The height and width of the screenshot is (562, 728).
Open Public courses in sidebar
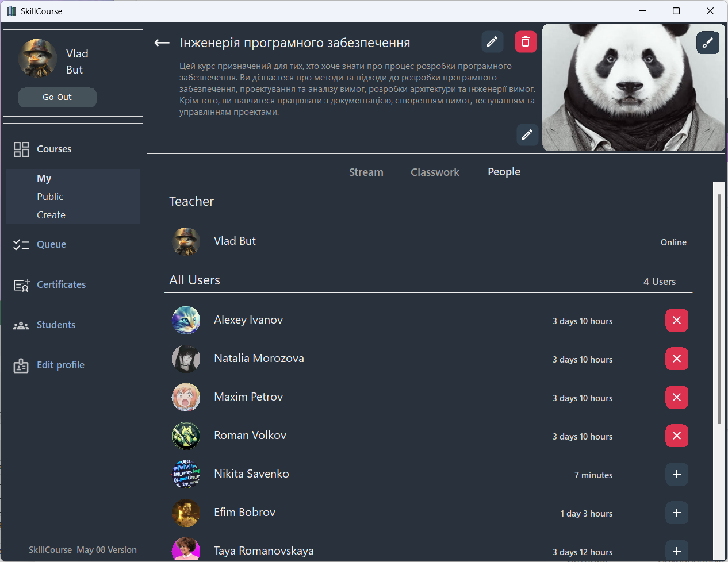pyautogui.click(x=50, y=197)
